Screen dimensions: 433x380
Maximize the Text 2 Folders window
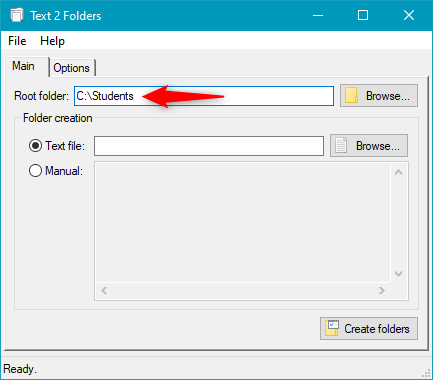363,15
